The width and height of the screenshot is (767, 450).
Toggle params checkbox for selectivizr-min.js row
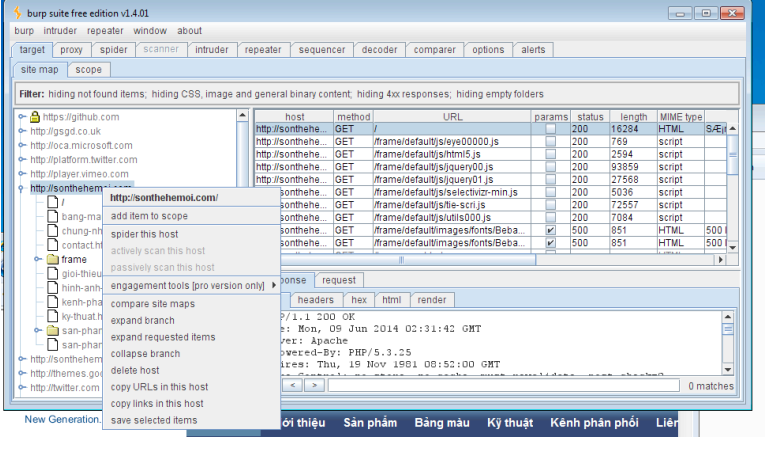551,192
